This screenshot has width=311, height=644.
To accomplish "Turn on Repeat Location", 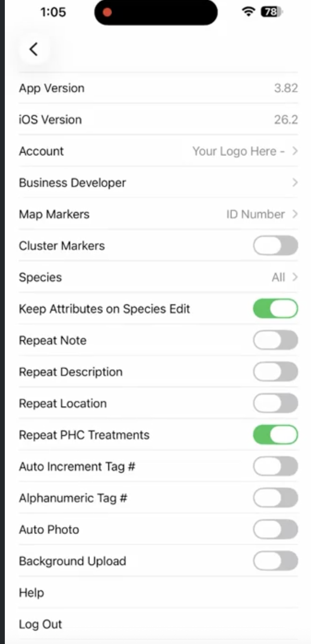I will point(275,403).
